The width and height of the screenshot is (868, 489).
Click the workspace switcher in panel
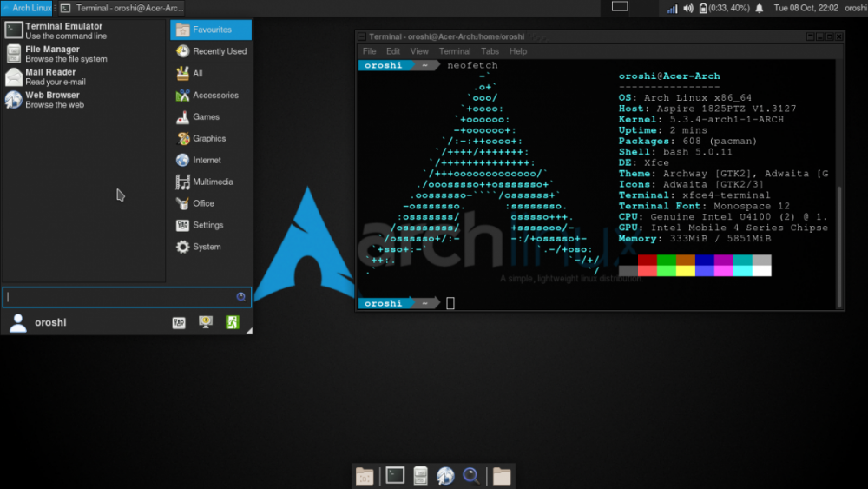[x=620, y=7]
